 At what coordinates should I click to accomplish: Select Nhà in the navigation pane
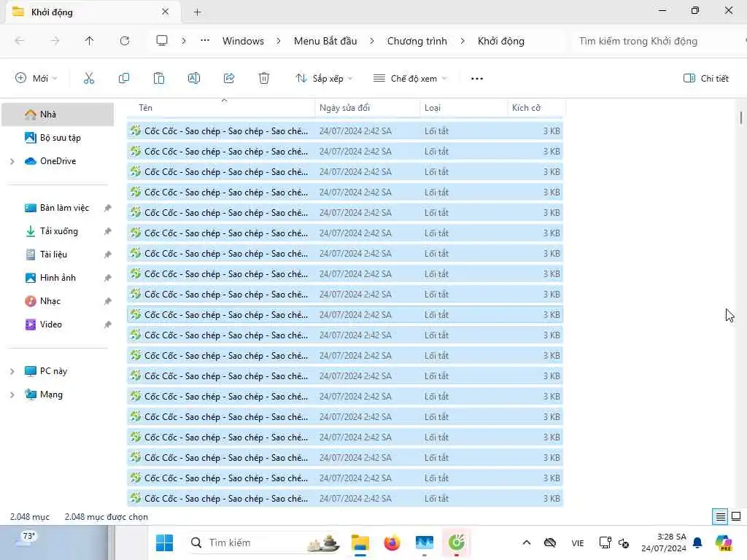tap(58, 114)
